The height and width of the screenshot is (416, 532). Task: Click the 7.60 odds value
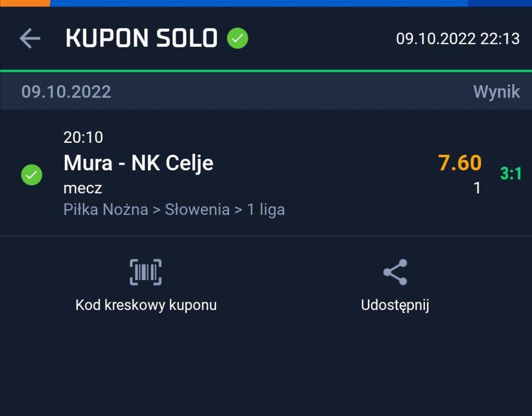[460, 163]
